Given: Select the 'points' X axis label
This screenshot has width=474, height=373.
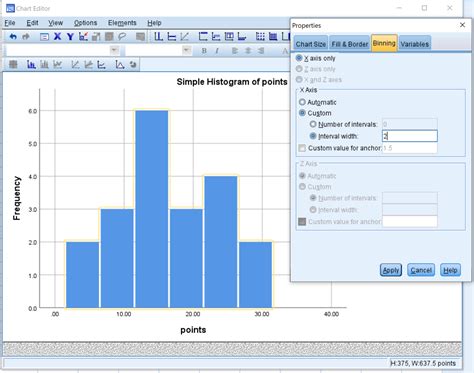Looking at the screenshot, I should pyautogui.click(x=193, y=330).
